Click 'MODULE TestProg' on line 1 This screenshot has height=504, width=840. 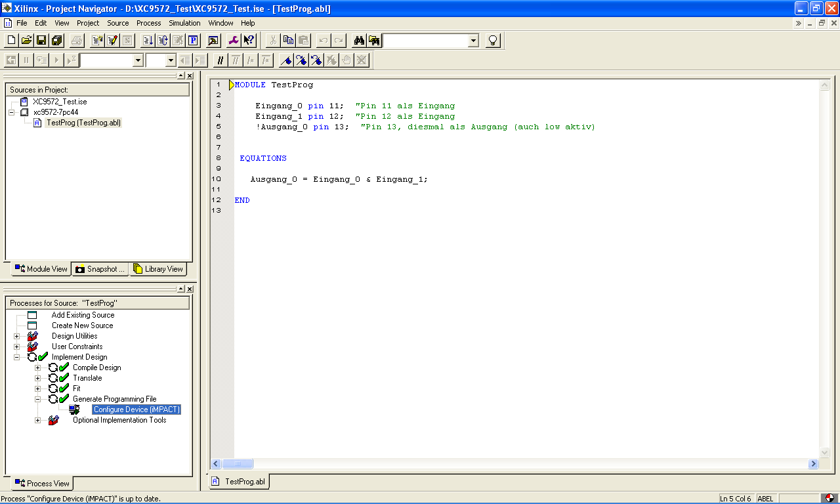274,85
